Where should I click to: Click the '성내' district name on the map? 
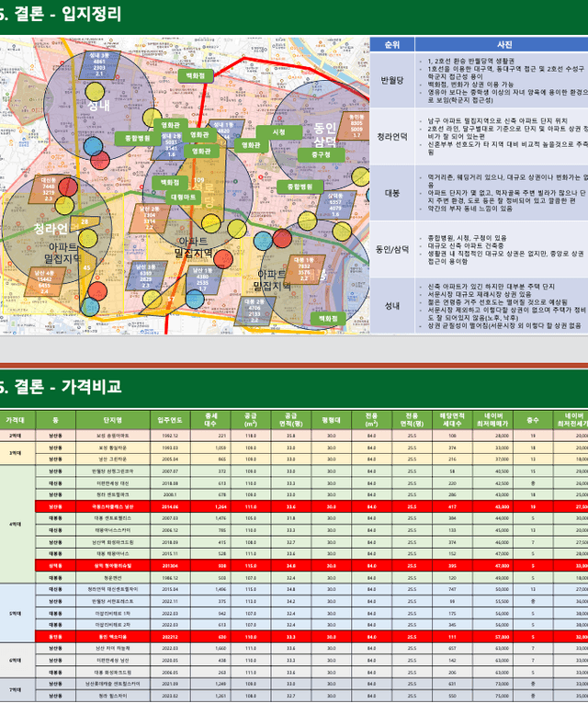pos(98,107)
